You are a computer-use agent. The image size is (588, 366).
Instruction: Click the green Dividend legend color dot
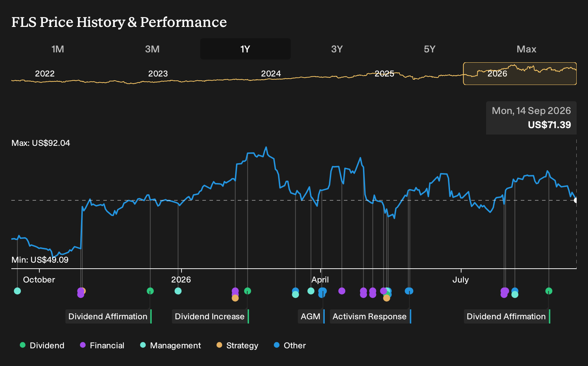click(23, 345)
